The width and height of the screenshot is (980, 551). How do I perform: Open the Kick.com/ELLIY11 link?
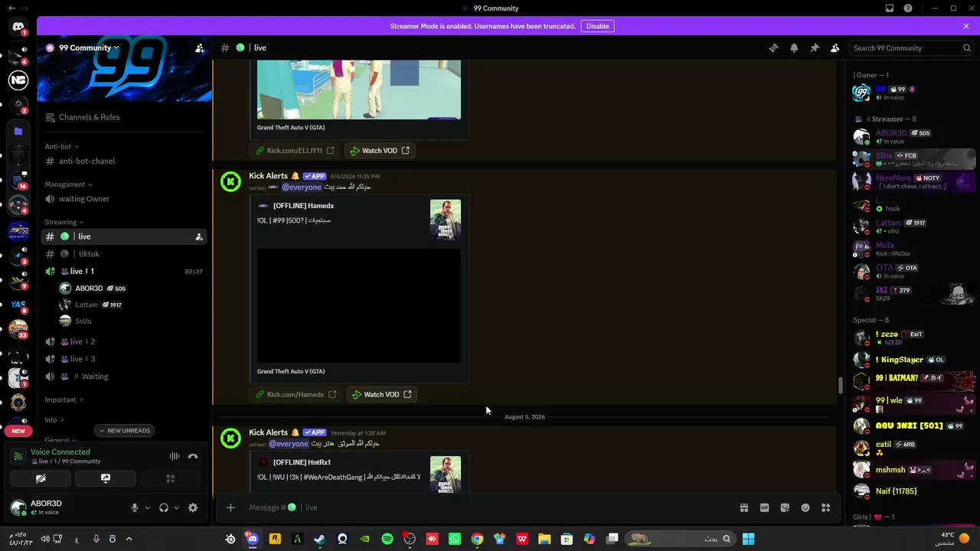tap(295, 151)
